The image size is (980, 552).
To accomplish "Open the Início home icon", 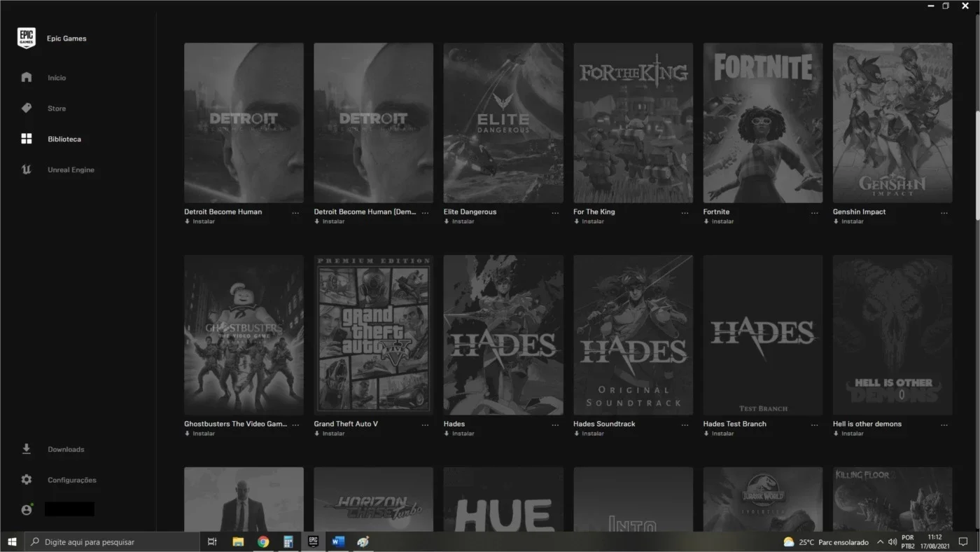I will pyautogui.click(x=27, y=77).
